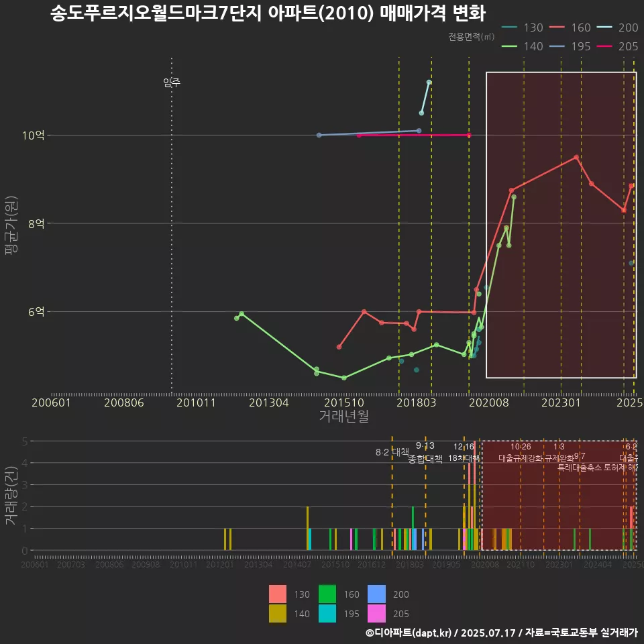This screenshot has height=644, width=644.
Task: Click the salmon 130 swatch in bottom legend
Action: click(278, 594)
